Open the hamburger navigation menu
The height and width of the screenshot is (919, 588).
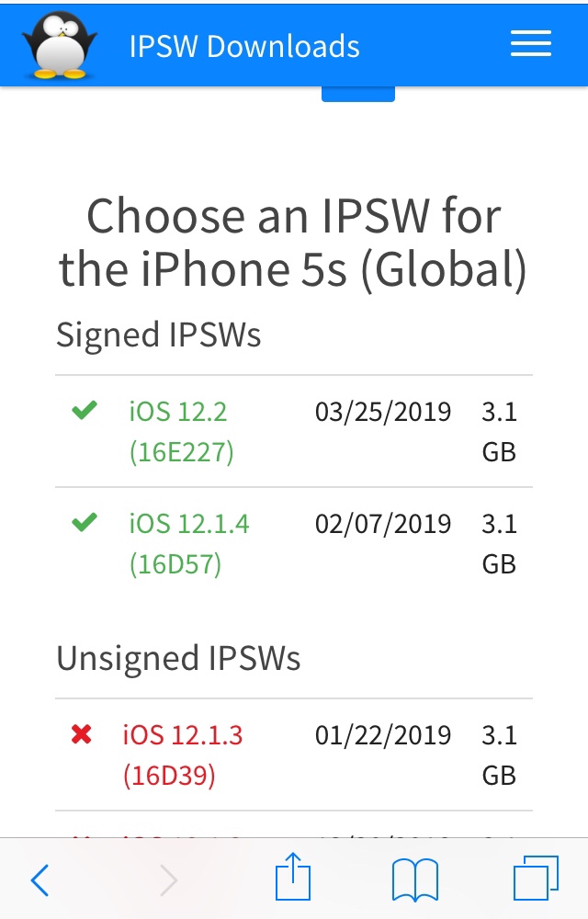[530, 44]
